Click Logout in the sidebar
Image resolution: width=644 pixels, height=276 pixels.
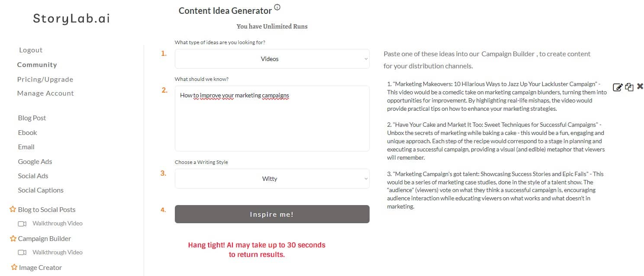(30, 50)
